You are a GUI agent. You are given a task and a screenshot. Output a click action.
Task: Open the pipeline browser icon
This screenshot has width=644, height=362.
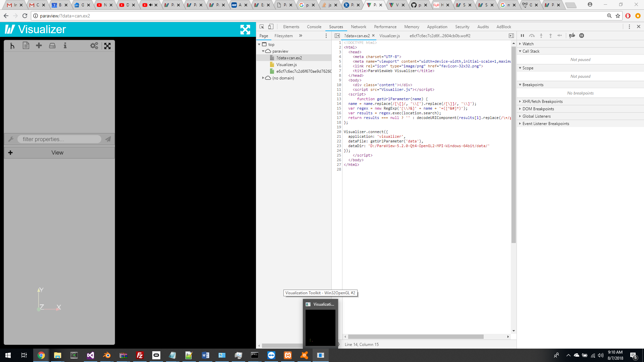click(12, 46)
